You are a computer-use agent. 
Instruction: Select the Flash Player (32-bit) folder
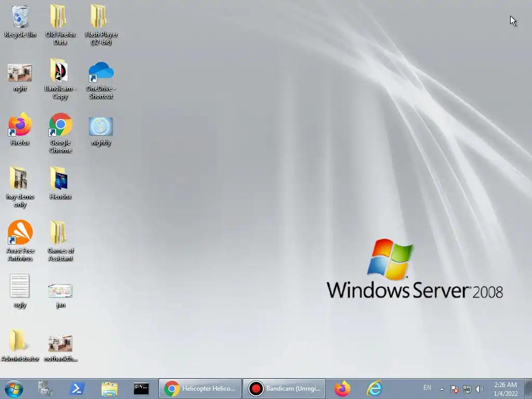[x=101, y=24]
